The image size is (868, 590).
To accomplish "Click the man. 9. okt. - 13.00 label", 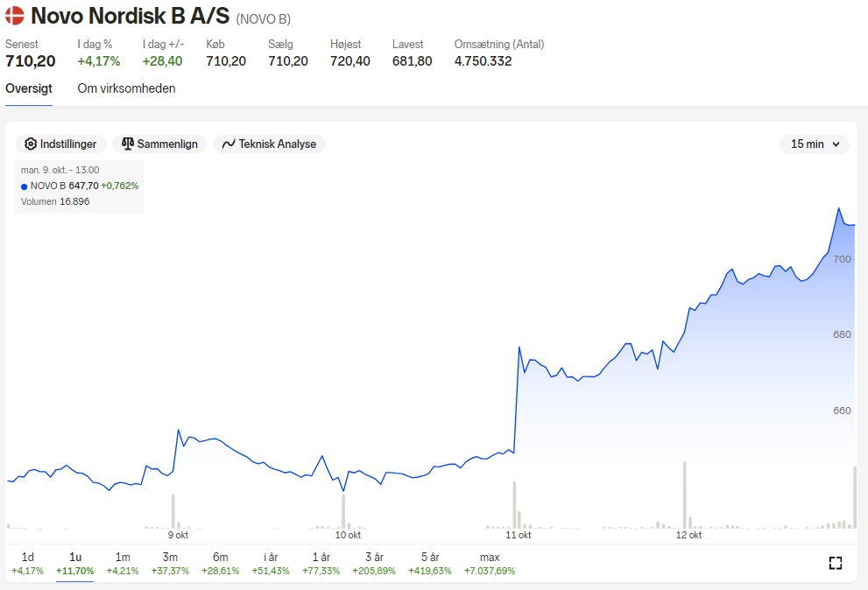I will pos(60,170).
